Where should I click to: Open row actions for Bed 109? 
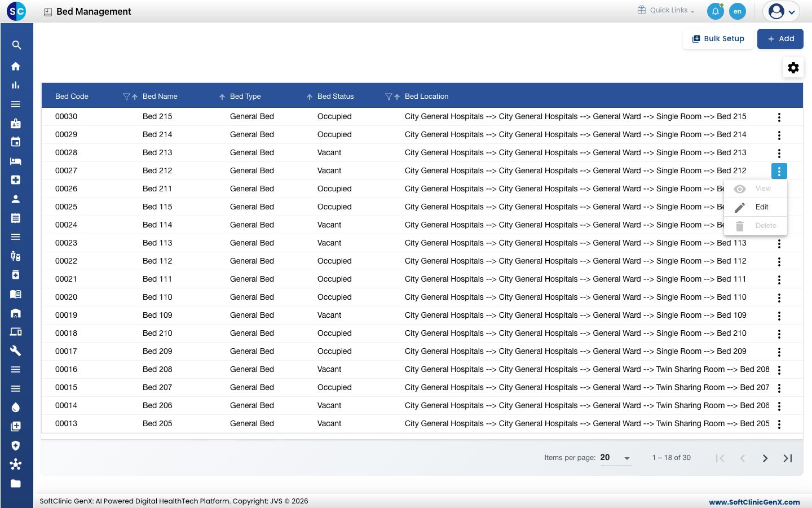pos(779,316)
